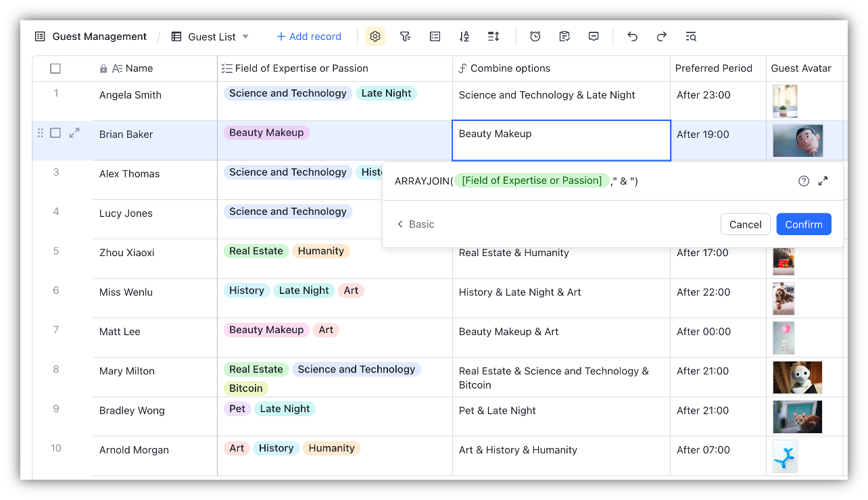Toggle the select-all checkbox in header

[x=55, y=68]
